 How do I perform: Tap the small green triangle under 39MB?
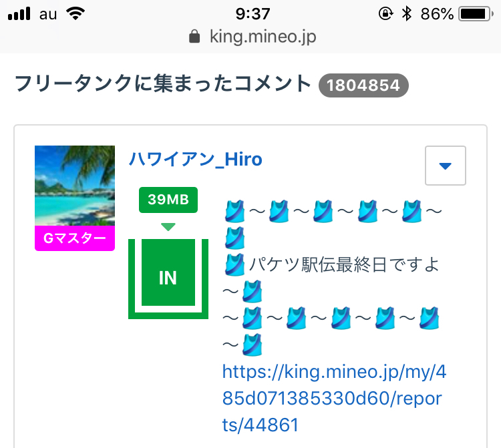point(168,227)
